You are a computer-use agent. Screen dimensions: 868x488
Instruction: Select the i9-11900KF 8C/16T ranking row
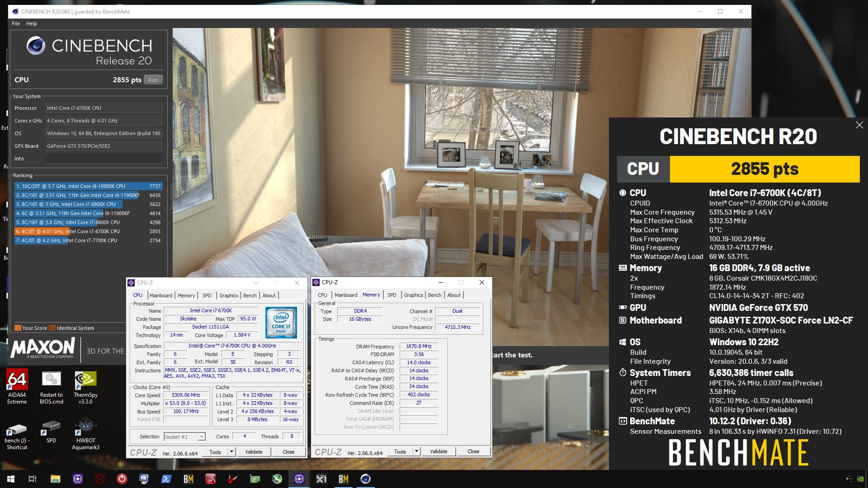[x=88, y=195]
